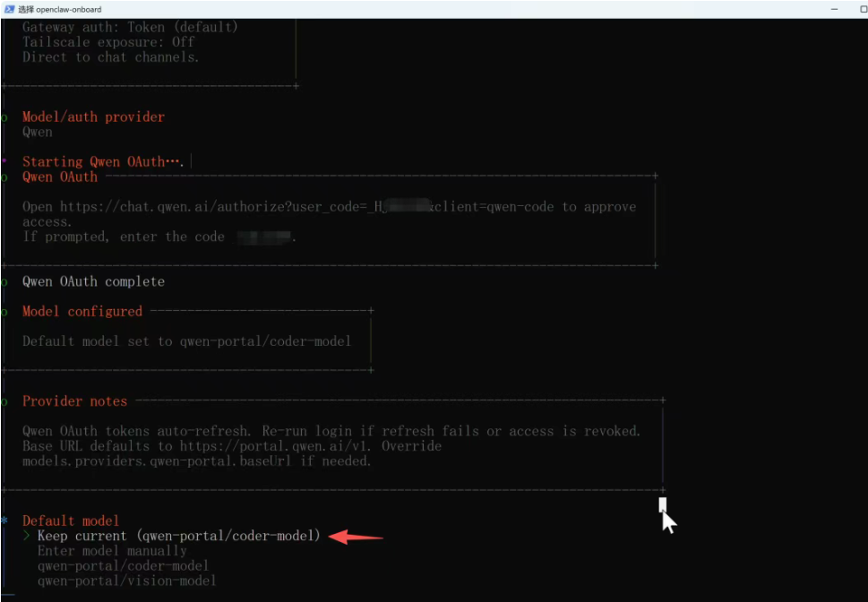
Task: Click the 'Provider notes' heading
Action: [x=74, y=401]
